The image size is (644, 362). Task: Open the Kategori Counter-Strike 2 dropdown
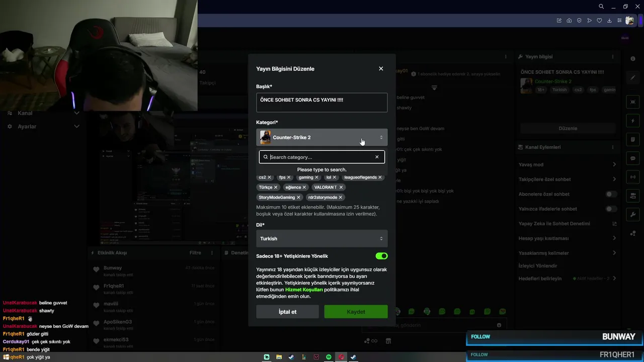[x=321, y=137]
